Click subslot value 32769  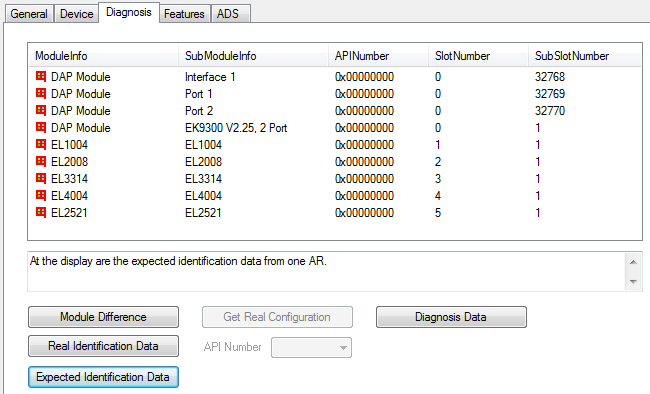[550, 94]
